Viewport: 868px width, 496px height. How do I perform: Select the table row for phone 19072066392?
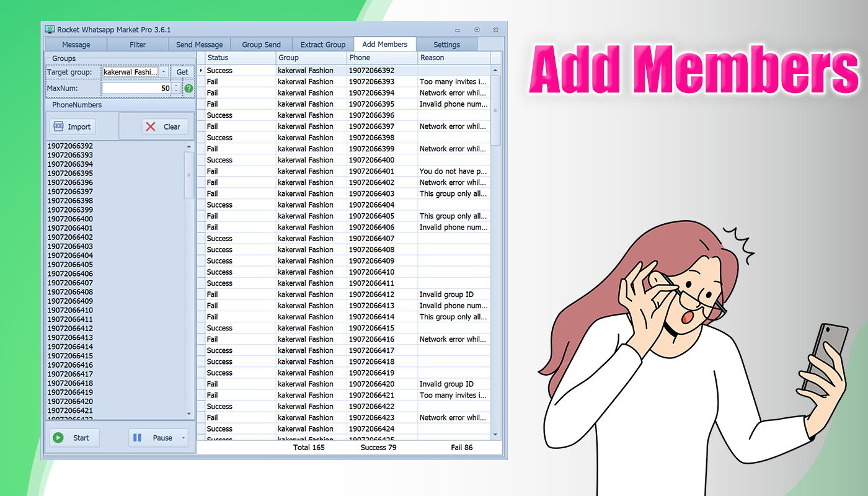pos(348,71)
